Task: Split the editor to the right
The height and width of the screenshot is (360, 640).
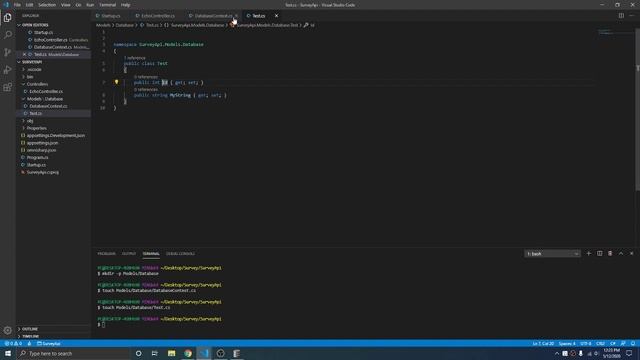Action: pyautogui.click(x=621, y=16)
